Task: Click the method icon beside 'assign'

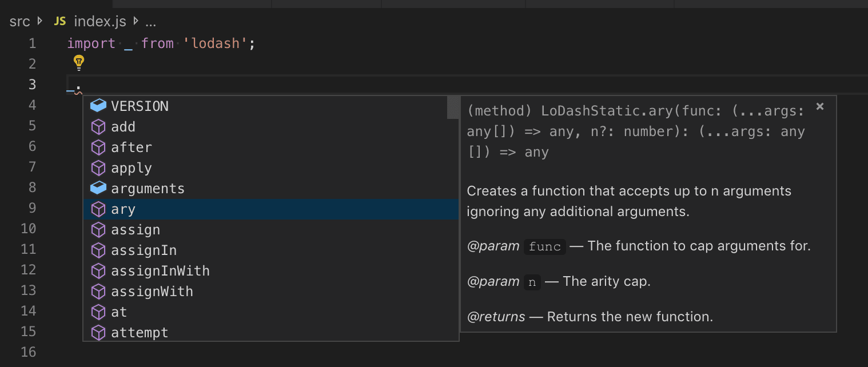Action: pos(98,229)
